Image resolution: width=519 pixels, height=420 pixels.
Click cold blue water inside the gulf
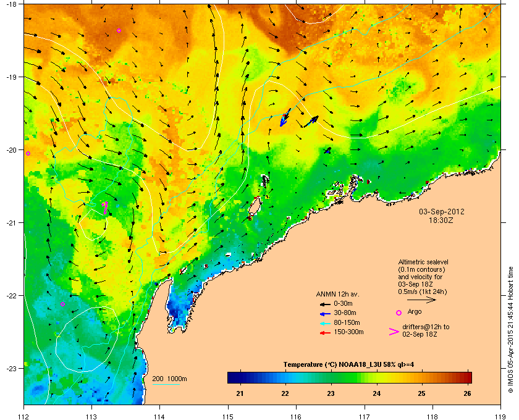point(177,309)
